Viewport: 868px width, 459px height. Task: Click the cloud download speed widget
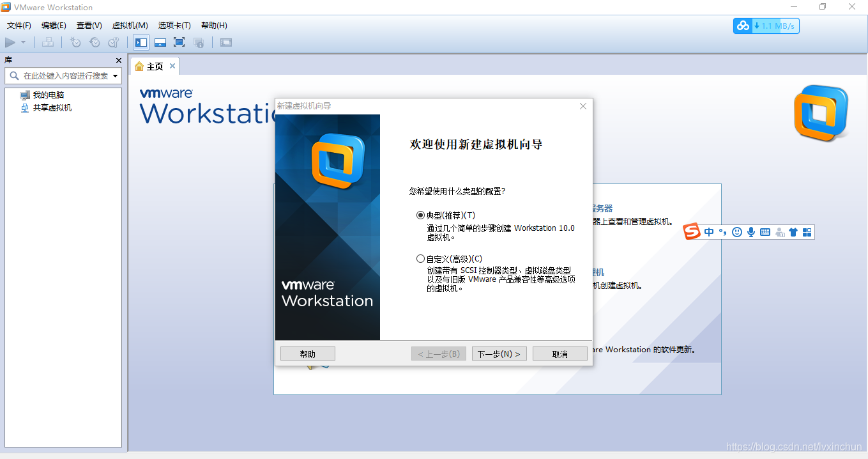[x=766, y=26]
